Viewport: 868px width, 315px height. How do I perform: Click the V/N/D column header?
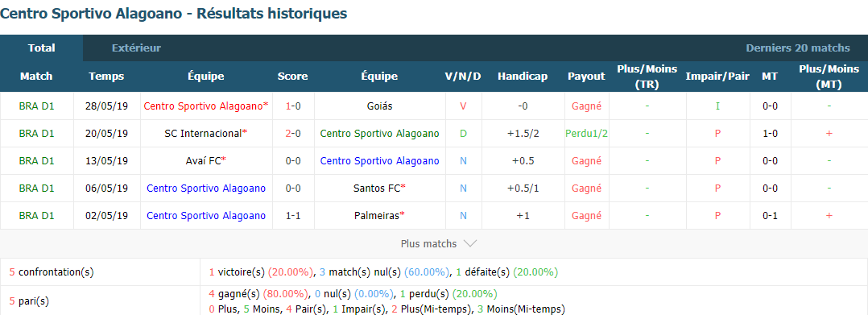[x=463, y=77]
